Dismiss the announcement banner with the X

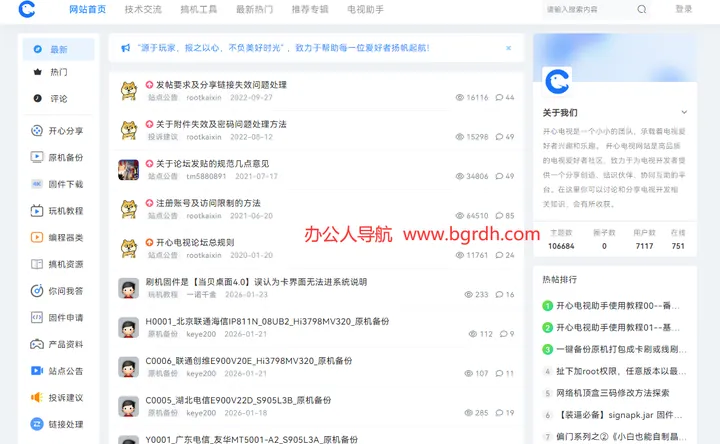[x=508, y=48]
